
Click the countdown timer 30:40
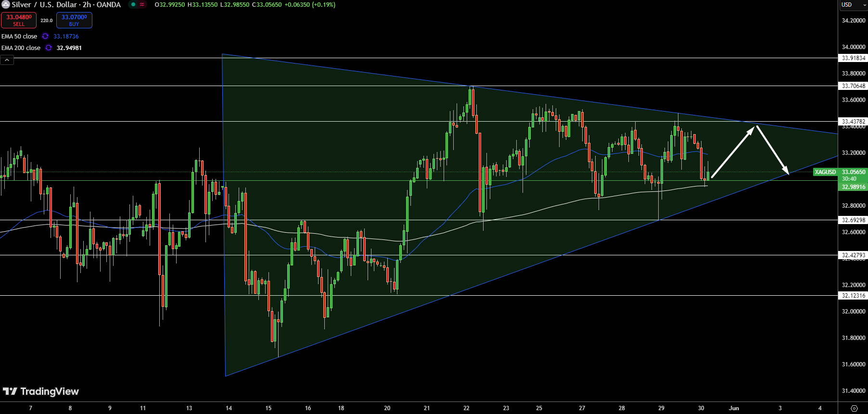tap(849, 179)
